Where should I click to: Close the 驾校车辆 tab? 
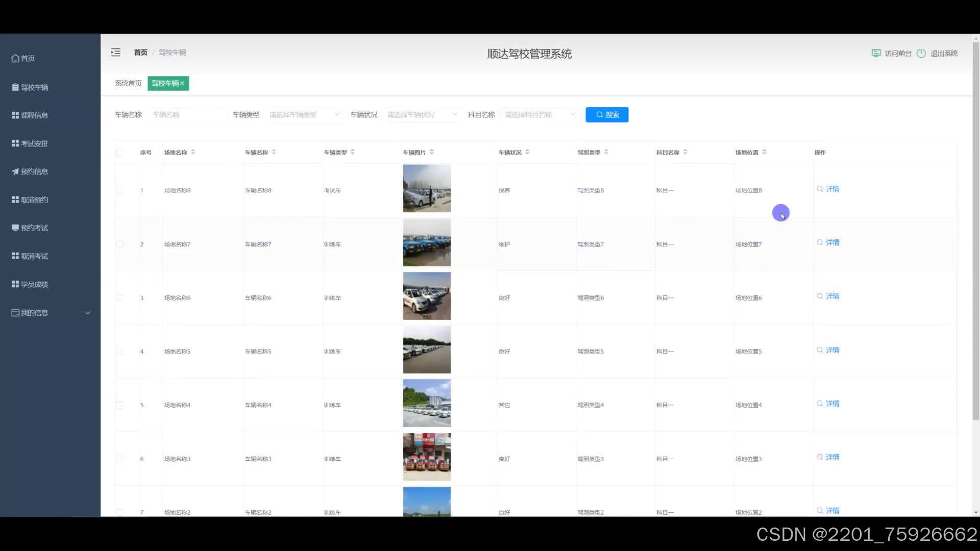182,83
